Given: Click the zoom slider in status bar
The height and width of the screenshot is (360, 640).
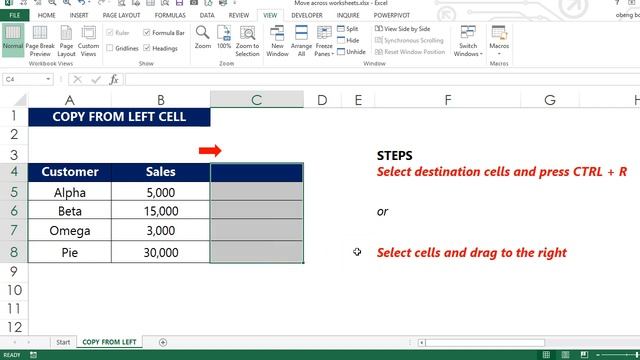Looking at the screenshot, I should click(x=619, y=355).
